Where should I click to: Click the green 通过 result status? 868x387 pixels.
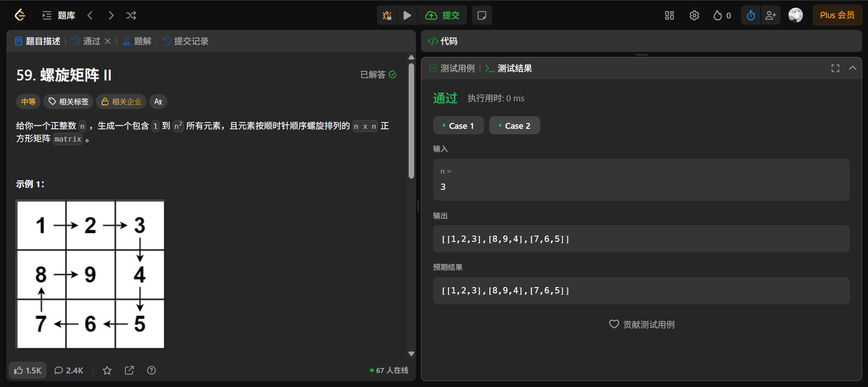tap(445, 98)
